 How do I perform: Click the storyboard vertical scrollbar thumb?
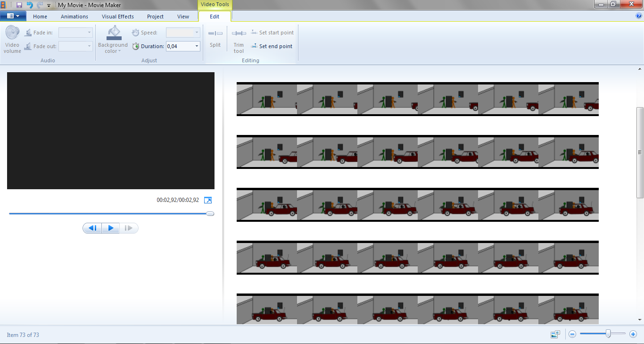click(640, 152)
